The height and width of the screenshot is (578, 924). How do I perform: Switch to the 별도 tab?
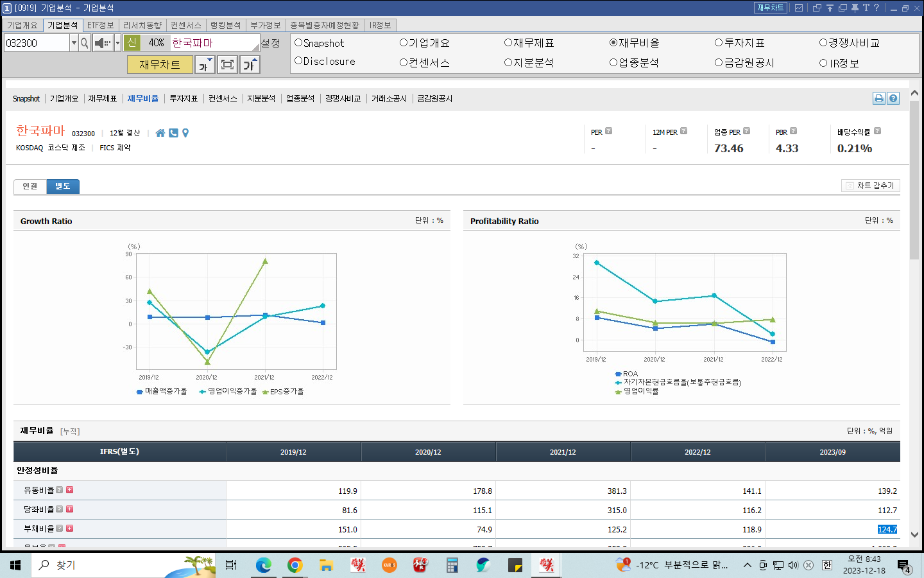pyautogui.click(x=63, y=186)
